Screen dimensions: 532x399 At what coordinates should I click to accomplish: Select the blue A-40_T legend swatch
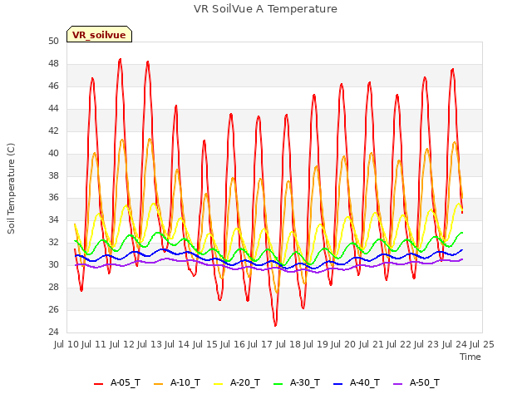coord(338,384)
